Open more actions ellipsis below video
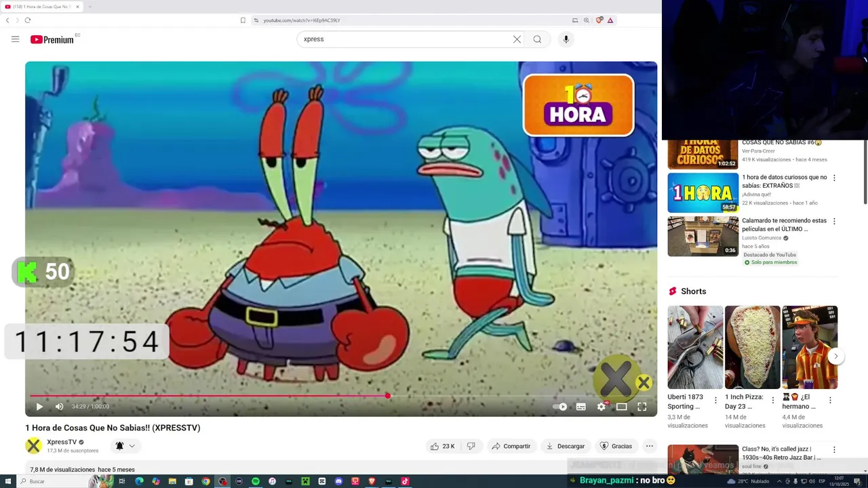868x488 pixels. click(649, 446)
